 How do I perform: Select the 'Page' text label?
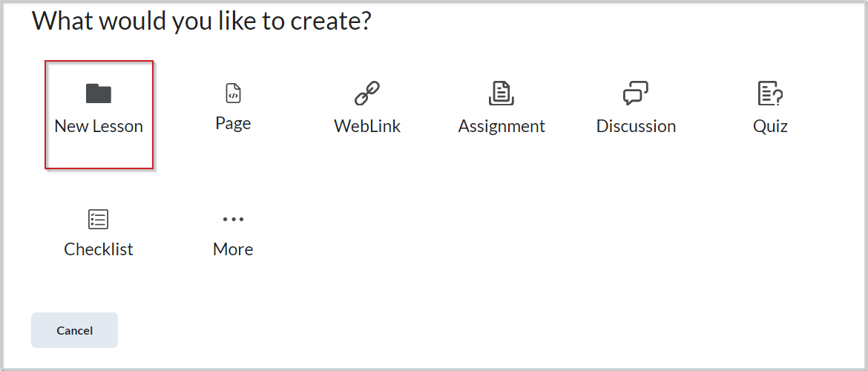tap(233, 123)
